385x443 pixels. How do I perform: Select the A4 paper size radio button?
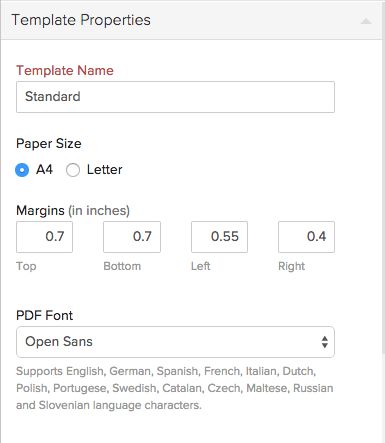[22, 170]
